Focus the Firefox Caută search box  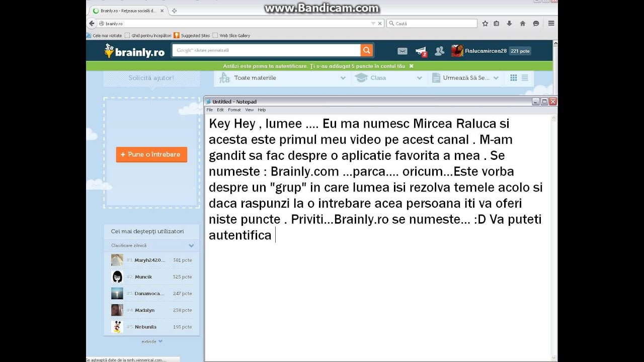432,24
